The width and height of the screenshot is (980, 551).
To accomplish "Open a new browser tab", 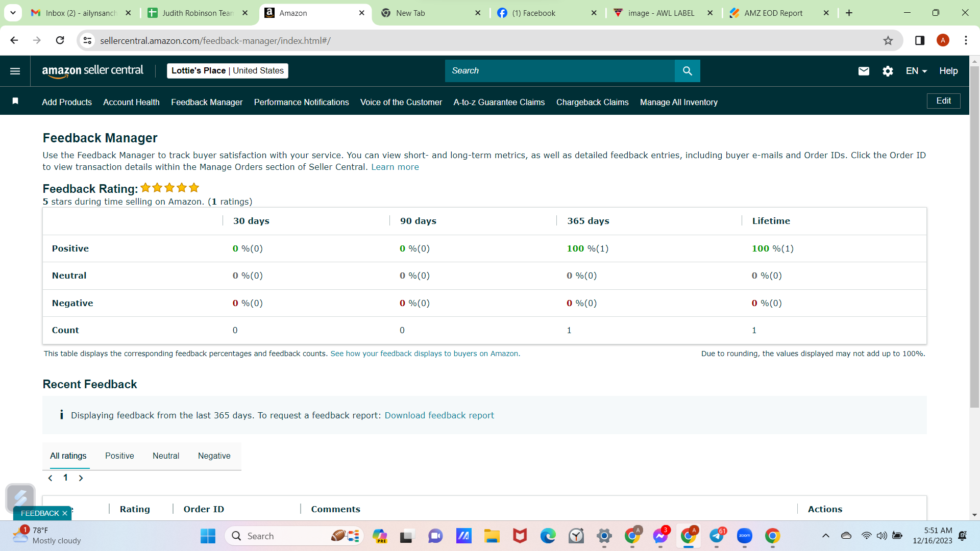I will pyautogui.click(x=849, y=13).
